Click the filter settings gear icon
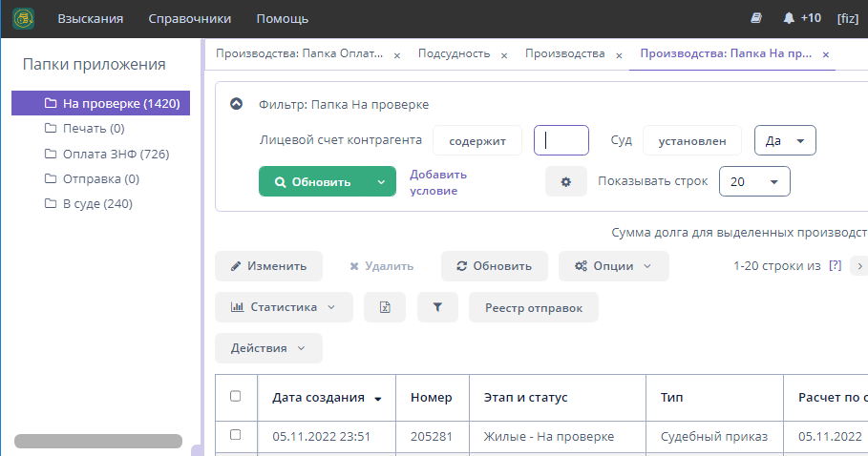This screenshot has width=868, height=456. pos(565,181)
